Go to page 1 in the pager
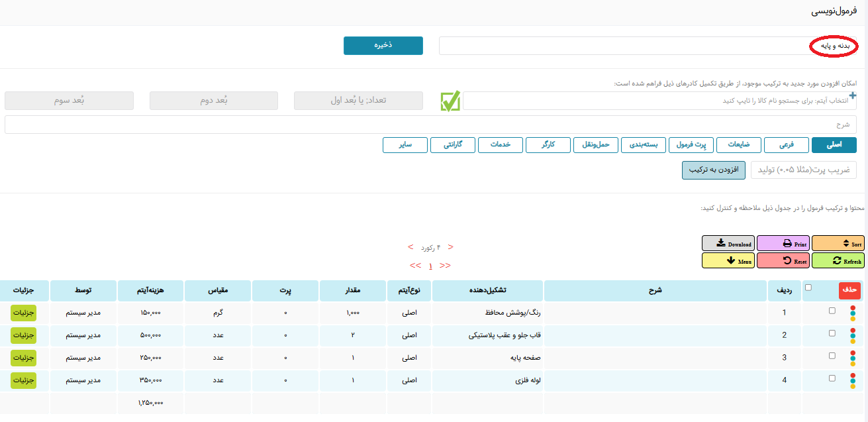This screenshot has width=868, height=422. click(x=430, y=266)
